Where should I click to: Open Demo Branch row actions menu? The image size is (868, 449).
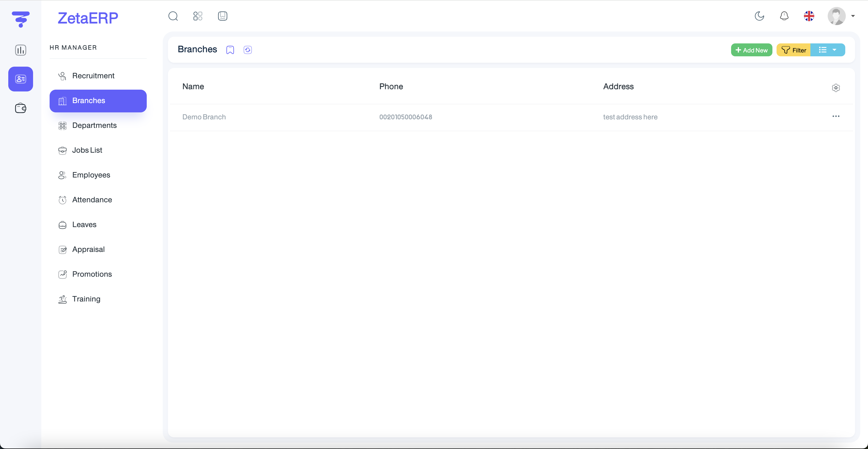(836, 116)
